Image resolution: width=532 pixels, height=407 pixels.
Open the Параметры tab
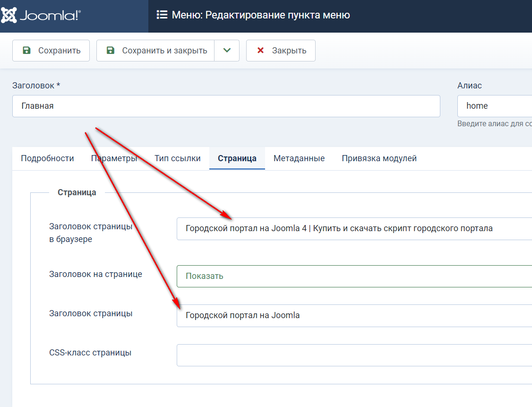coord(114,158)
